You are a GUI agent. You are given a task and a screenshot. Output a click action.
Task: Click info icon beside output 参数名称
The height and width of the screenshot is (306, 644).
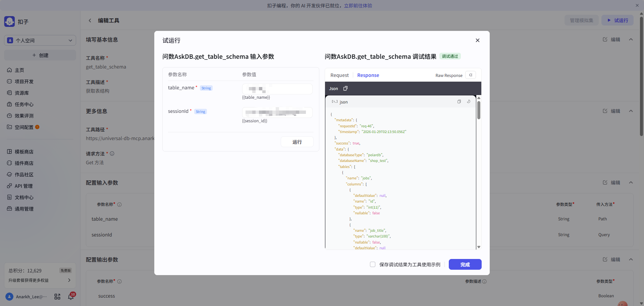pos(119,281)
